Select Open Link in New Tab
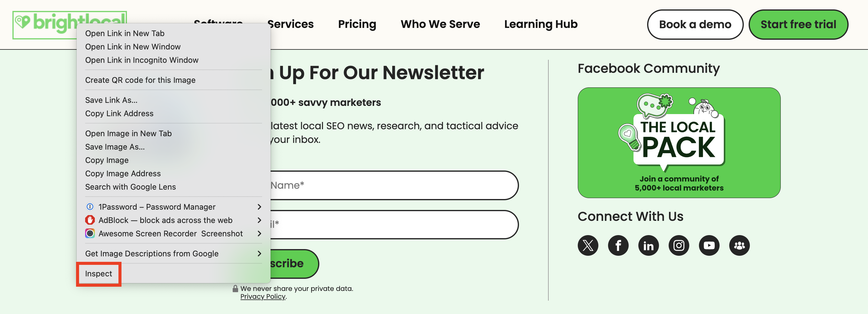This screenshot has width=868, height=314. 125,33
